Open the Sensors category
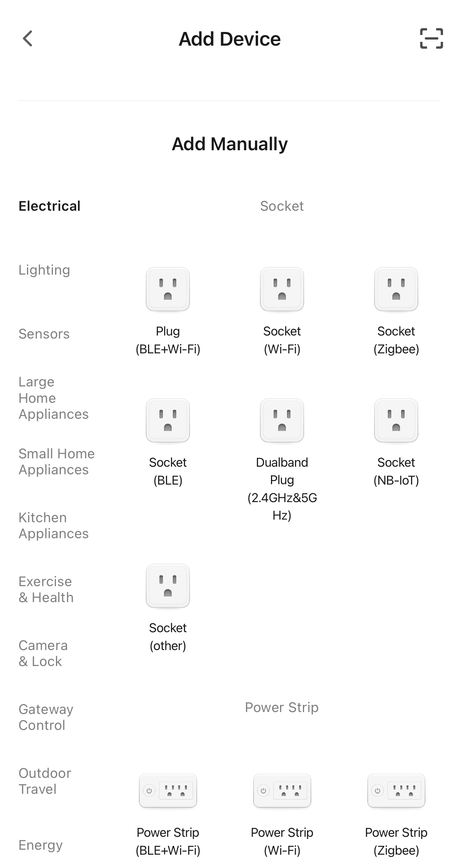Viewport: 459px width, 868px height. (44, 334)
